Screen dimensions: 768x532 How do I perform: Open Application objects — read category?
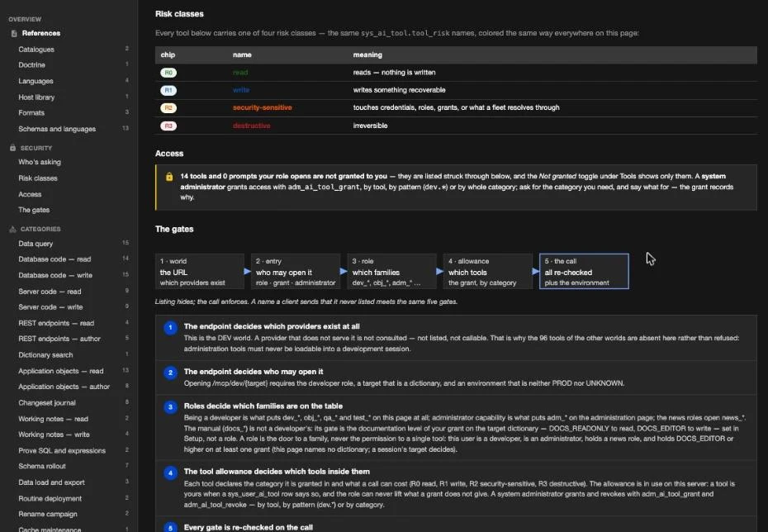[61, 371]
